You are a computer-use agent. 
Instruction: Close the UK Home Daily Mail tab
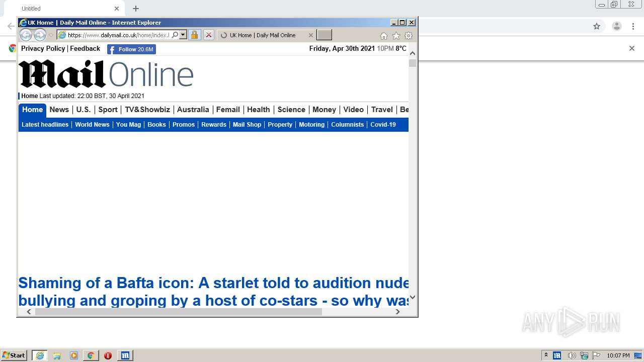pyautogui.click(x=310, y=35)
